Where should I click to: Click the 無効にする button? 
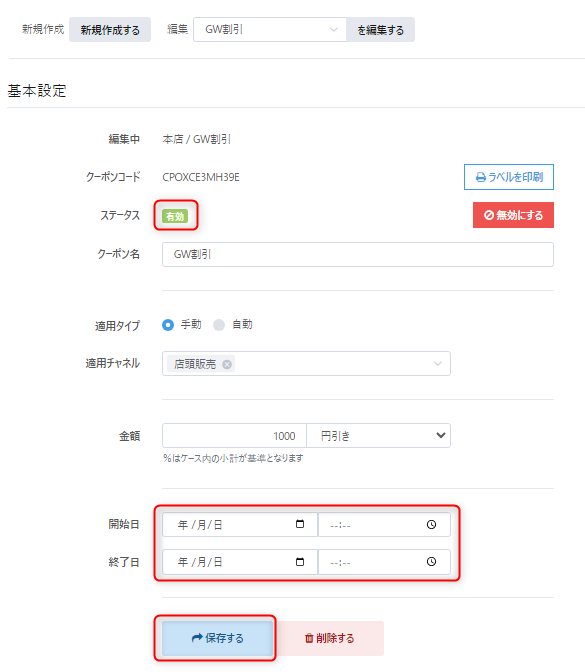pos(513,215)
